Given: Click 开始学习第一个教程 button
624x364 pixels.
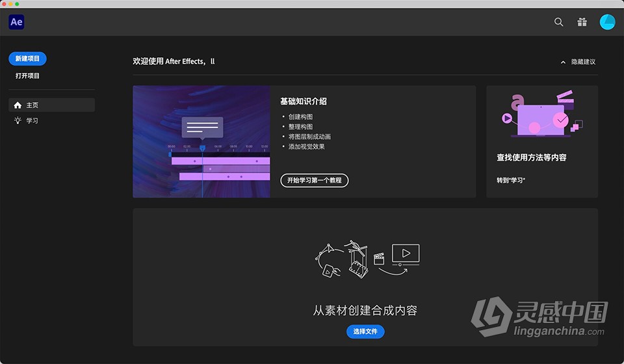Looking at the screenshot, I should [x=315, y=180].
